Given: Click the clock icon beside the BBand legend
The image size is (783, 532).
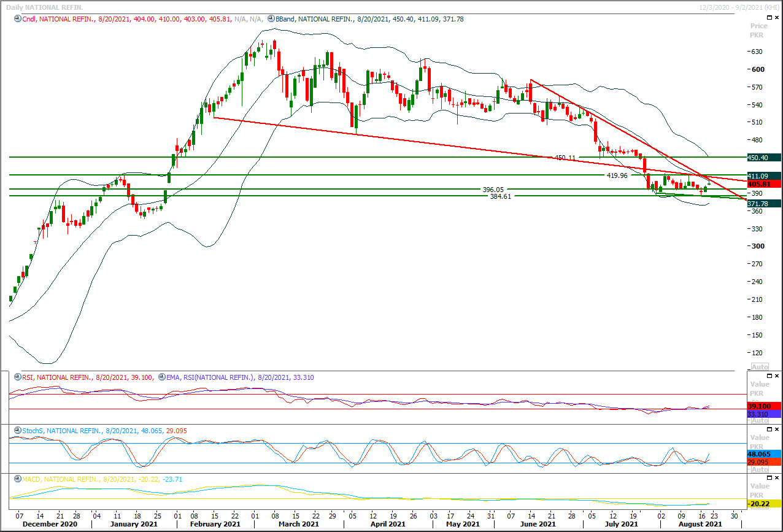Looking at the screenshot, I should 271,19.
